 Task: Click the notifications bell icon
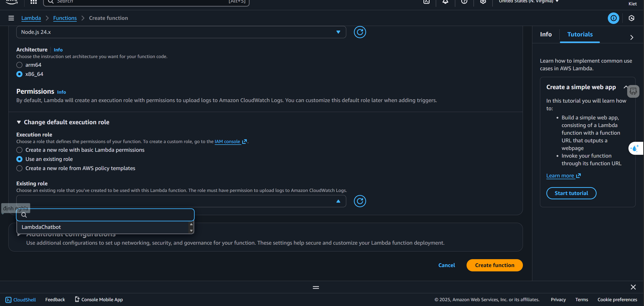[445, 2]
